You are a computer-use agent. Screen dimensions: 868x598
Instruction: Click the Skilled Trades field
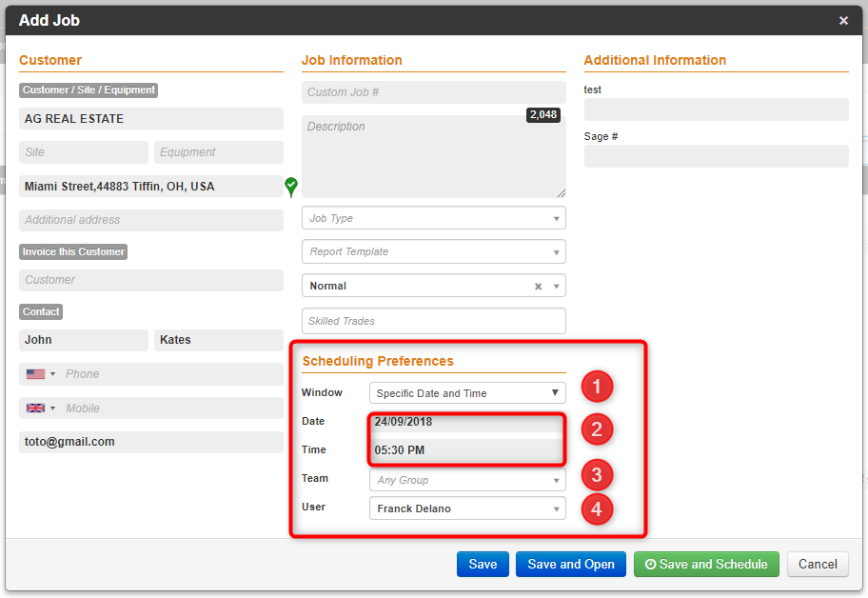(433, 321)
